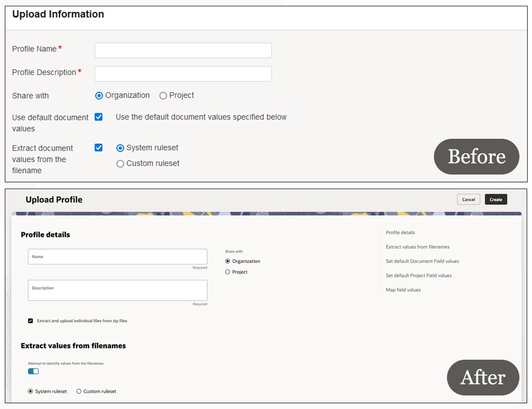Select Organization radio in Upload Information form
Screen dimensions: 532x409
(99, 96)
